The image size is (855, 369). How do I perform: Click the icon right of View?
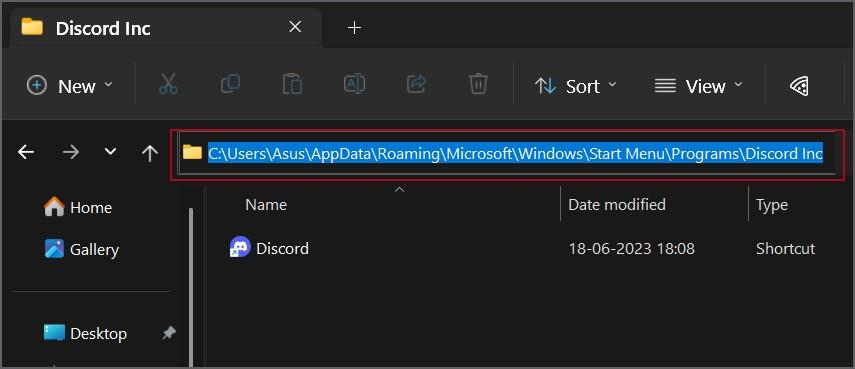coord(799,86)
